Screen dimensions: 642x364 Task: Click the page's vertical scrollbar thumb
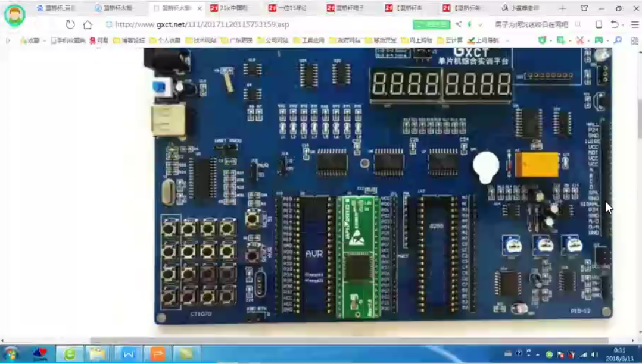(x=638, y=119)
